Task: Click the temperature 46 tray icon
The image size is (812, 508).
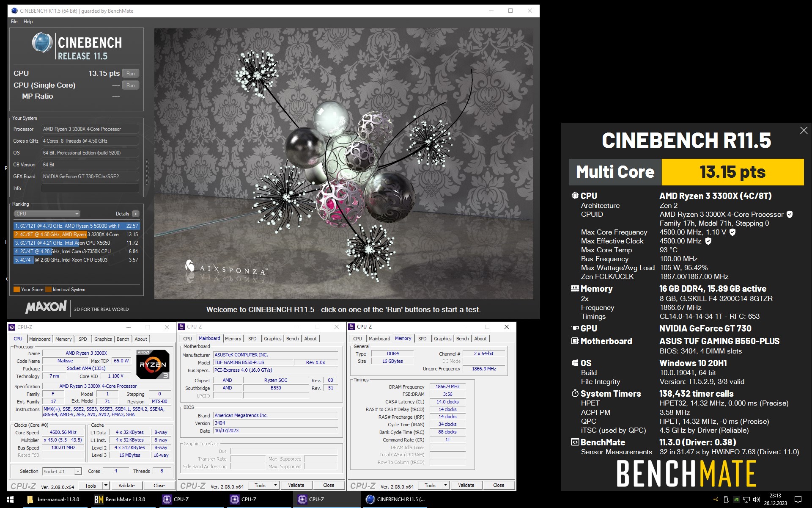Action: click(716, 500)
